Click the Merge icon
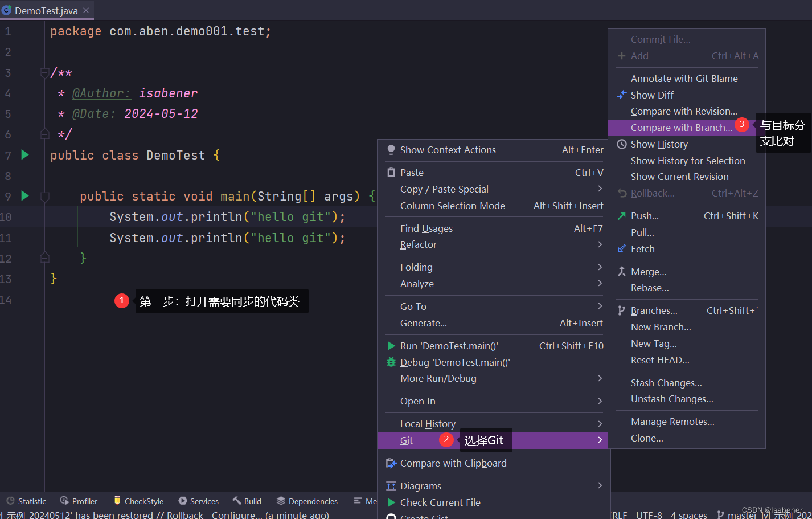Screen dimensions: 812x519 622,272
